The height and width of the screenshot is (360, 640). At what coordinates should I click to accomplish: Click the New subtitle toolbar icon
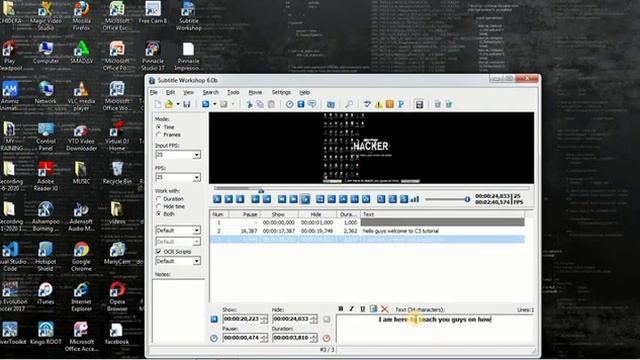pyautogui.click(x=158, y=104)
